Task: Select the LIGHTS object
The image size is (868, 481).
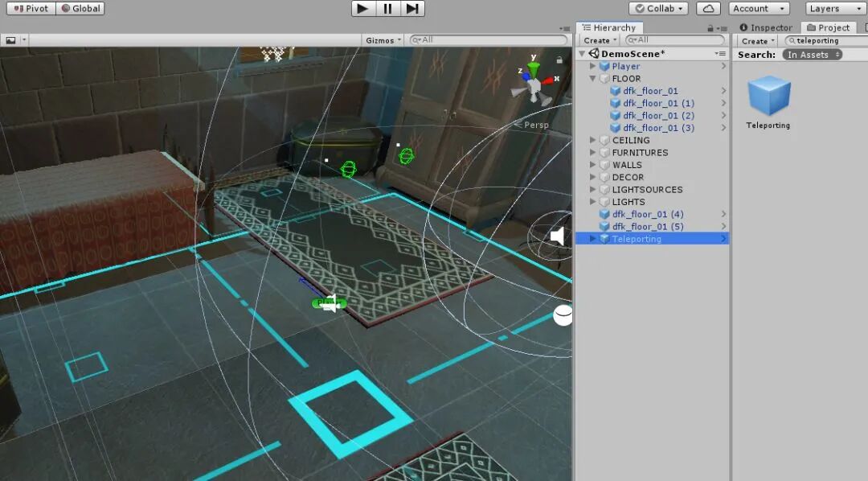Action: click(x=628, y=202)
